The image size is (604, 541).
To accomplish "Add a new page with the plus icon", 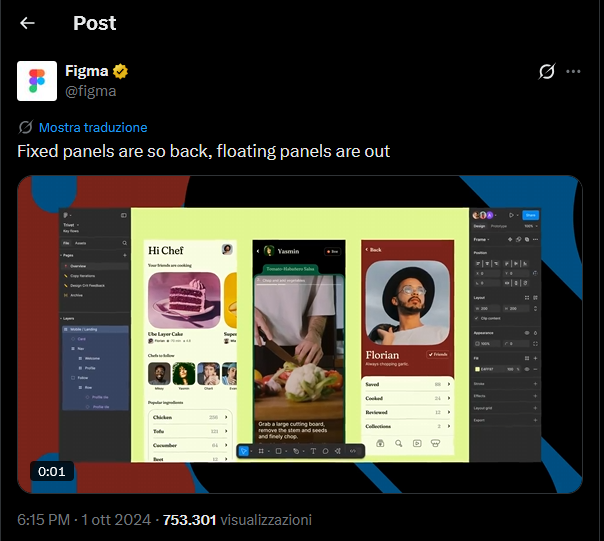I will pyautogui.click(x=124, y=255).
